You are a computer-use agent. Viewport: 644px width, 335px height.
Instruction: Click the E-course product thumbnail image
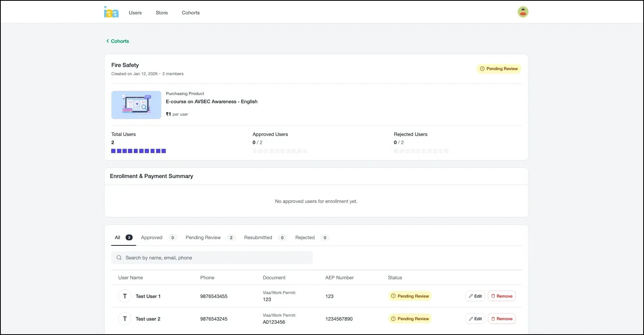136,105
